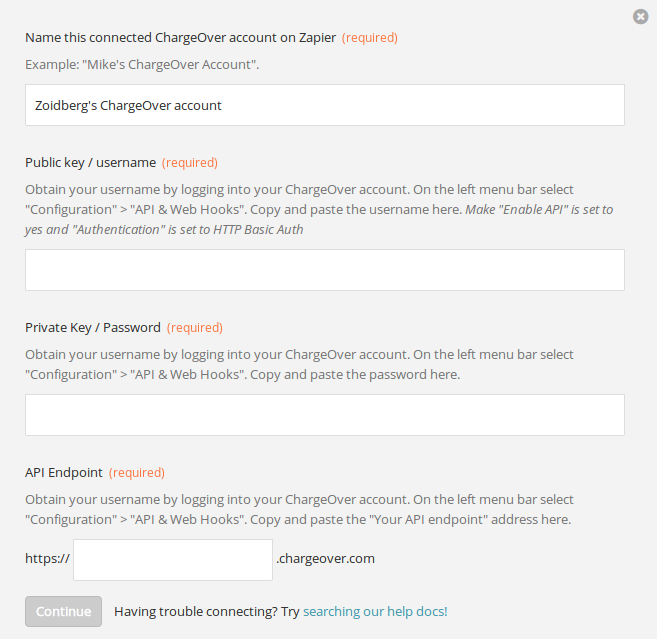Click the (required) marker beside Private Key / Password

click(195, 328)
